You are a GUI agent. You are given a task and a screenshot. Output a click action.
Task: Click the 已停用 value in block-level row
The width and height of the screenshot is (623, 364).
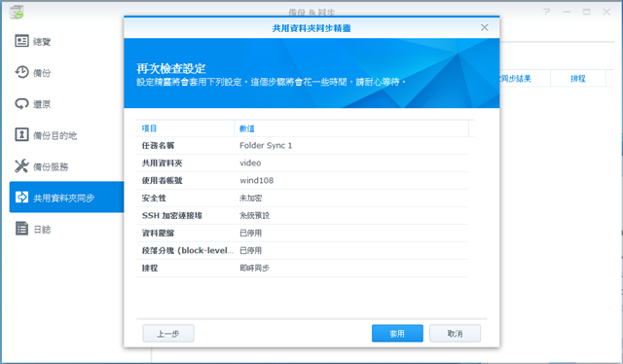point(250,250)
